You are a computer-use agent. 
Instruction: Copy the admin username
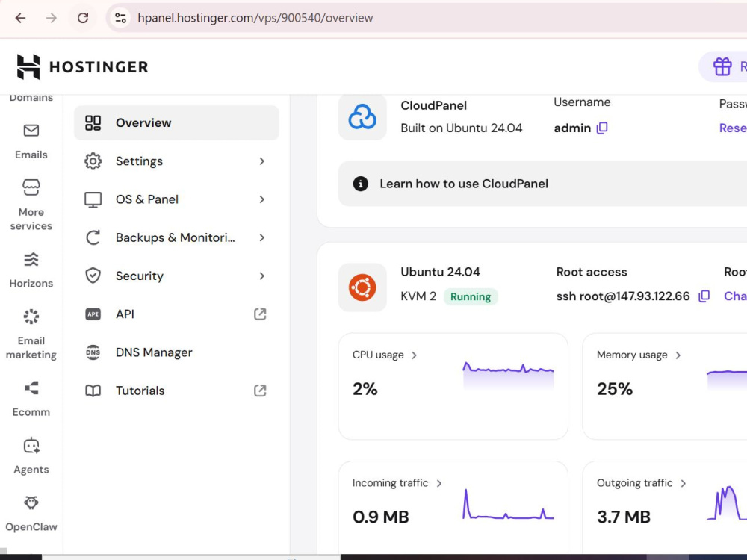tap(602, 128)
